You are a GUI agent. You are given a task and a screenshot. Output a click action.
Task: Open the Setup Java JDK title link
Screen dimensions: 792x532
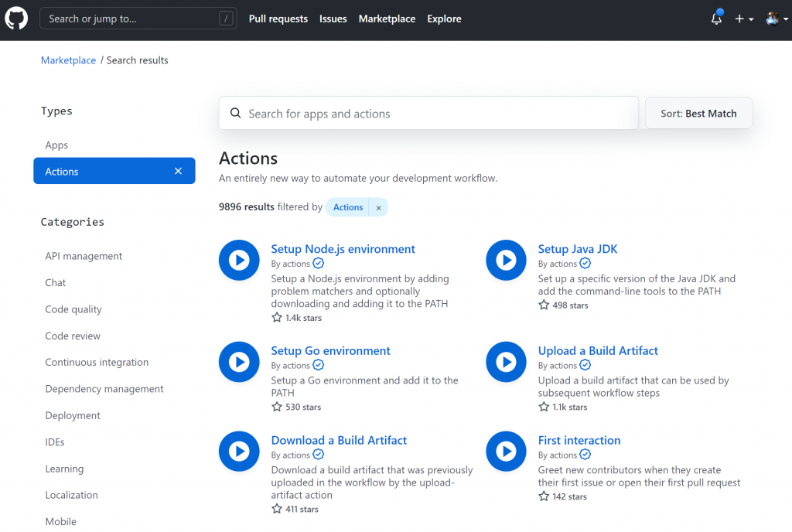coord(577,249)
